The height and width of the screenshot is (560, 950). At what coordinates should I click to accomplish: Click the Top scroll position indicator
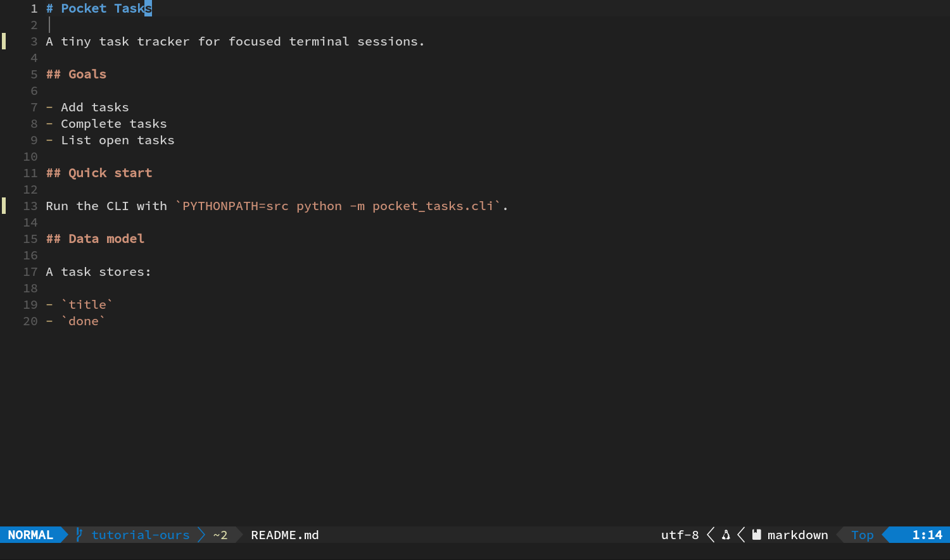click(x=863, y=535)
